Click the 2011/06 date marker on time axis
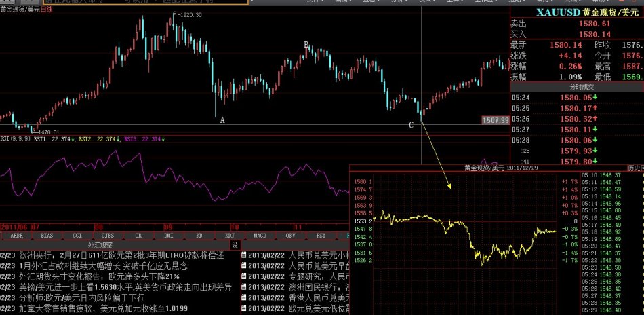Screen dimensions: 644x315 point(15,227)
